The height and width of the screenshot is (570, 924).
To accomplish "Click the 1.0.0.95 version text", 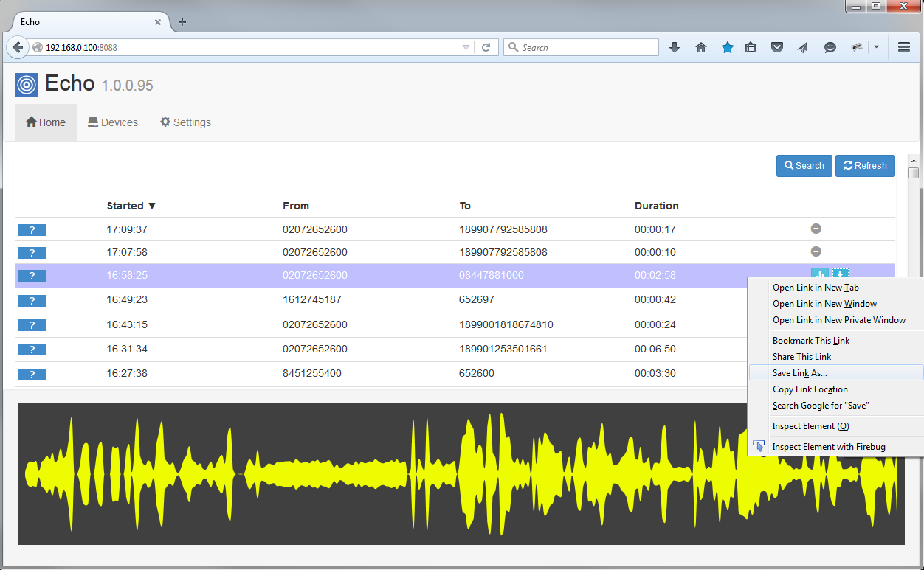I will click(128, 86).
